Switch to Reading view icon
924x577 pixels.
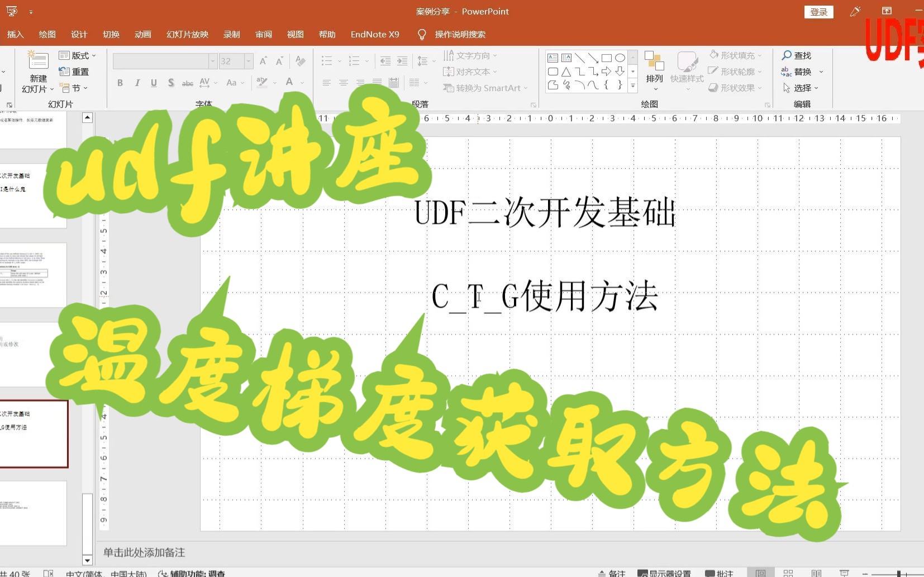(x=816, y=573)
